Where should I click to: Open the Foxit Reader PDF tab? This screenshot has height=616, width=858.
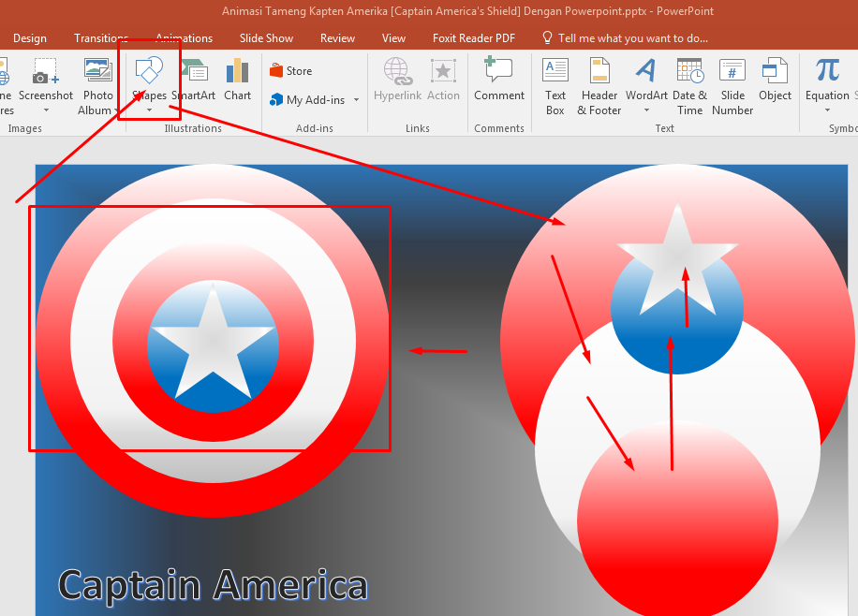[474, 38]
